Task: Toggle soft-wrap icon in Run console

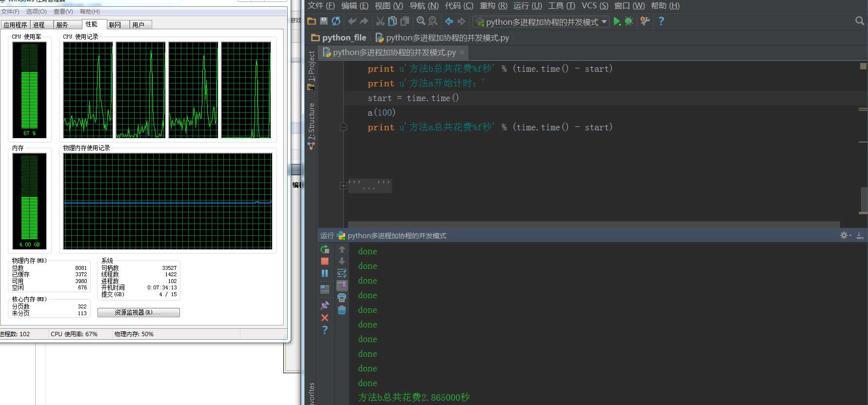Action: point(342,273)
